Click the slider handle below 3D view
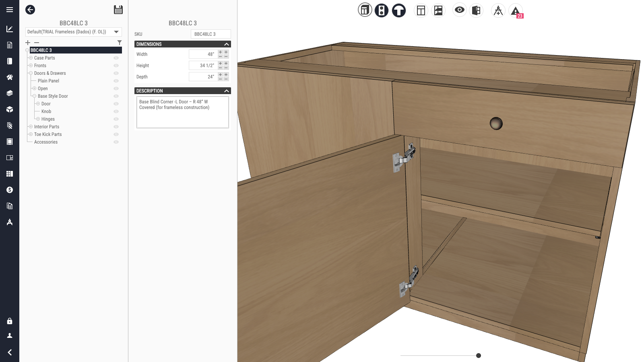The width and height of the screenshot is (644, 362). pyautogui.click(x=479, y=356)
